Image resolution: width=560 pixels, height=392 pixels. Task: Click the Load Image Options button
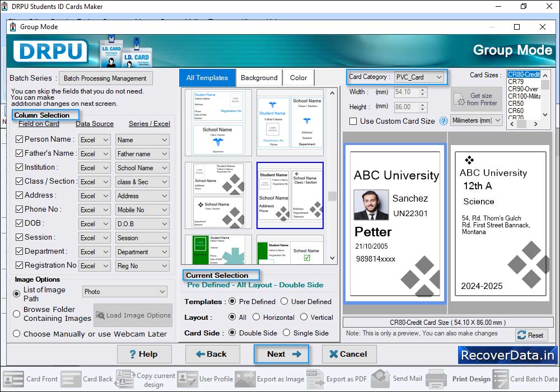coord(133,315)
